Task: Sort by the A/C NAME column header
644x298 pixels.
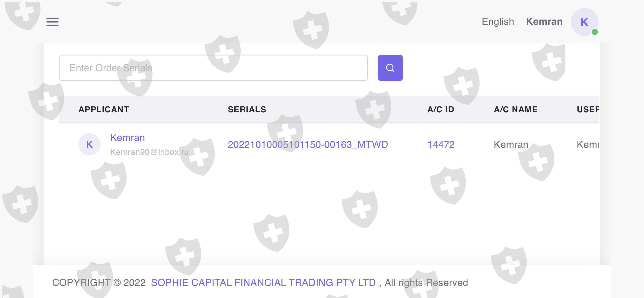Action: tap(516, 109)
